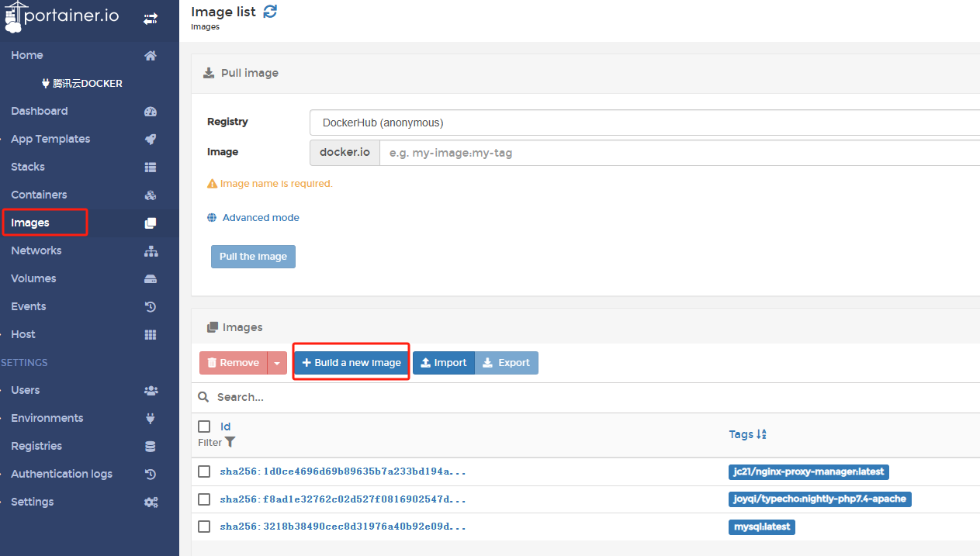Check the box for sha256:1d0ce4696d69 image
This screenshot has width=980, height=556.
point(204,471)
